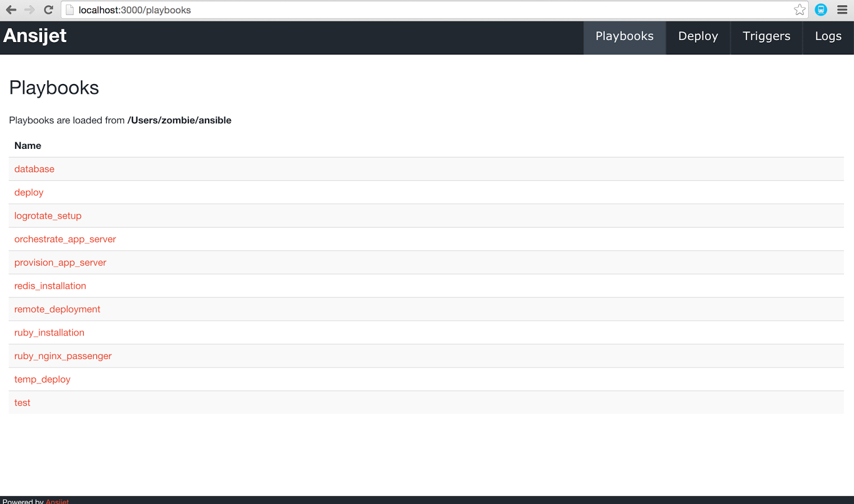This screenshot has width=854, height=504.
Task: Click the page icon inside the address bar
Action: click(70, 10)
